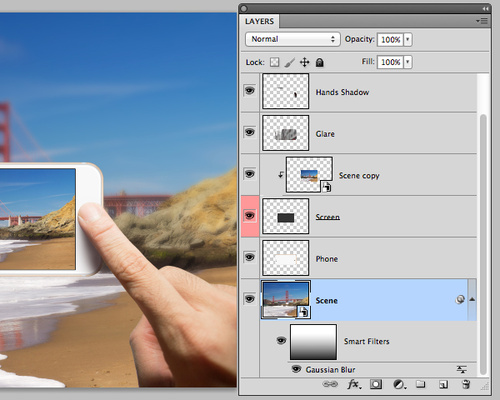Click the Scene copy layer name
This screenshot has height=400, width=500.
pos(359,176)
